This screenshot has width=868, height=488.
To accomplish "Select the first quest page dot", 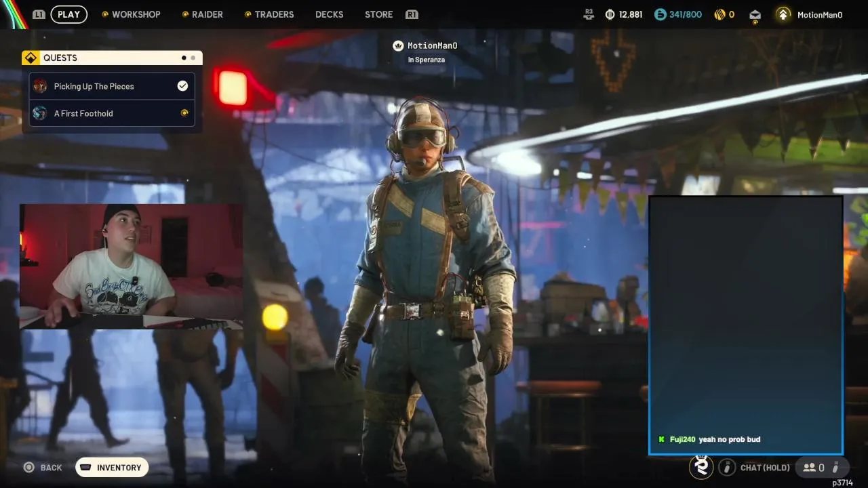I will [x=184, y=58].
